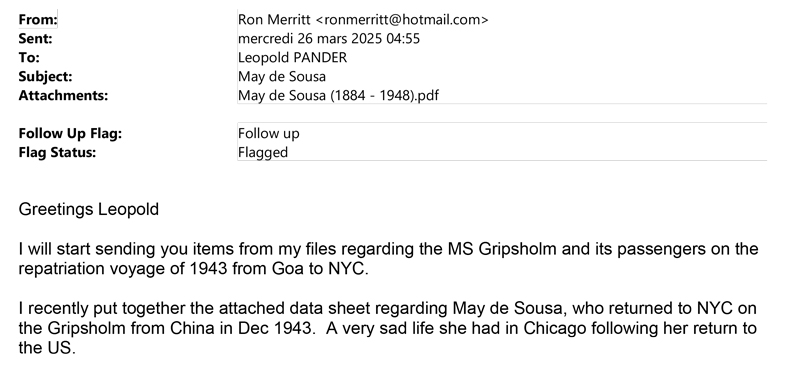The width and height of the screenshot is (800, 392).
Task: Click the subject text May de Sousa
Action: click(x=282, y=76)
